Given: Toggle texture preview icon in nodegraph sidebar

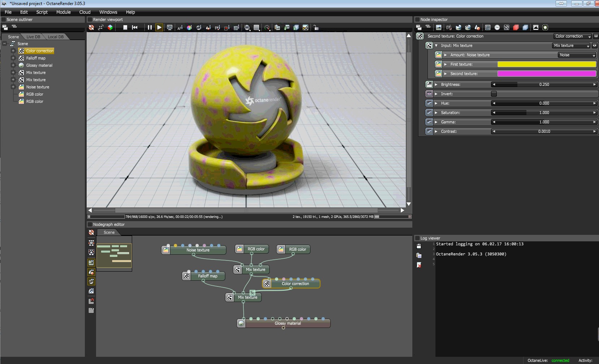Looking at the screenshot, I should (91, 291).
